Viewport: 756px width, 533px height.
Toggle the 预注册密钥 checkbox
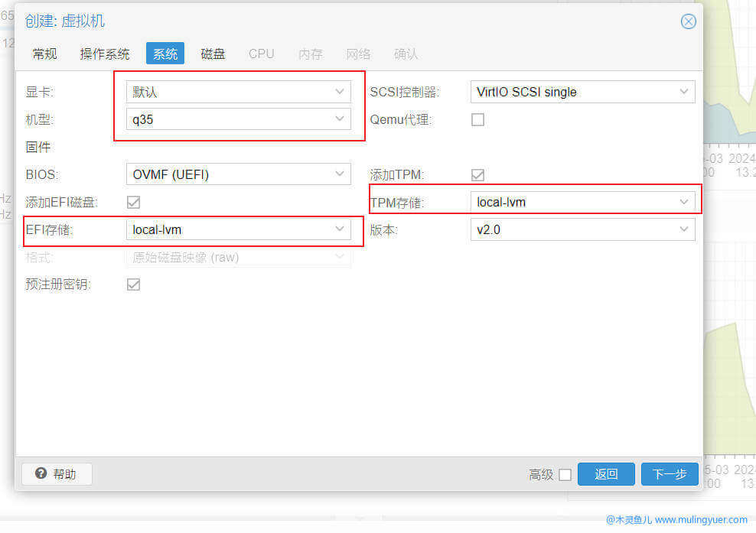133,284
